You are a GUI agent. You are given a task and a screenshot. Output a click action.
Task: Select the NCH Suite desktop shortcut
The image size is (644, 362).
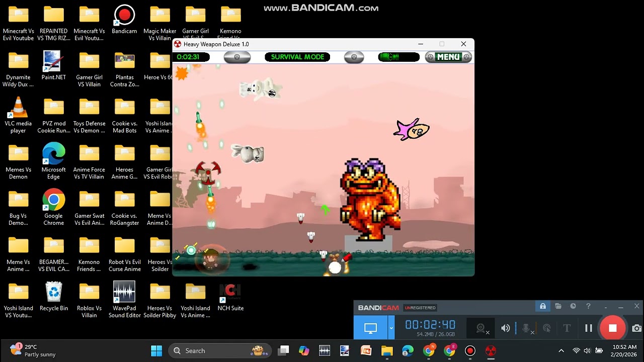click(x=230, y=297)
